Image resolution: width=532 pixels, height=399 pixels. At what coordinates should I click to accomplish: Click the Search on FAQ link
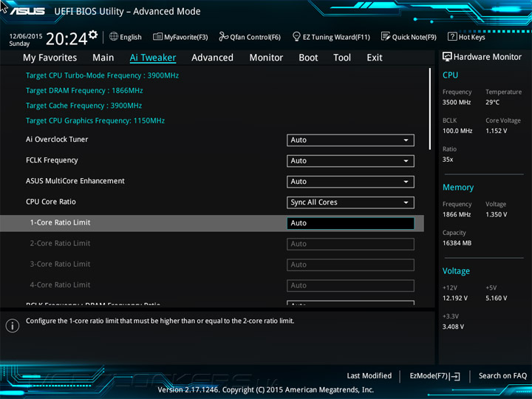[x=502, y=375]
